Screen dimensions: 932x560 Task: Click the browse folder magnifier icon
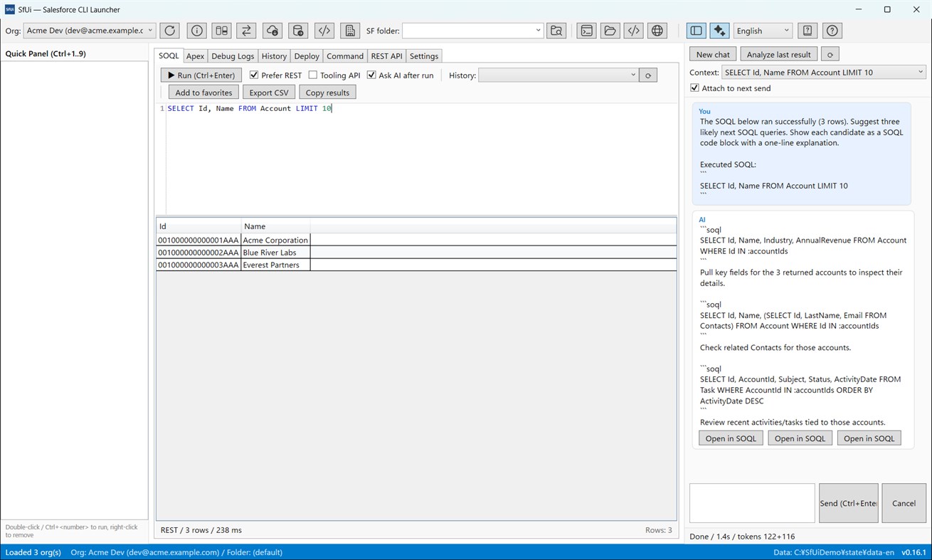pos(556,31)
